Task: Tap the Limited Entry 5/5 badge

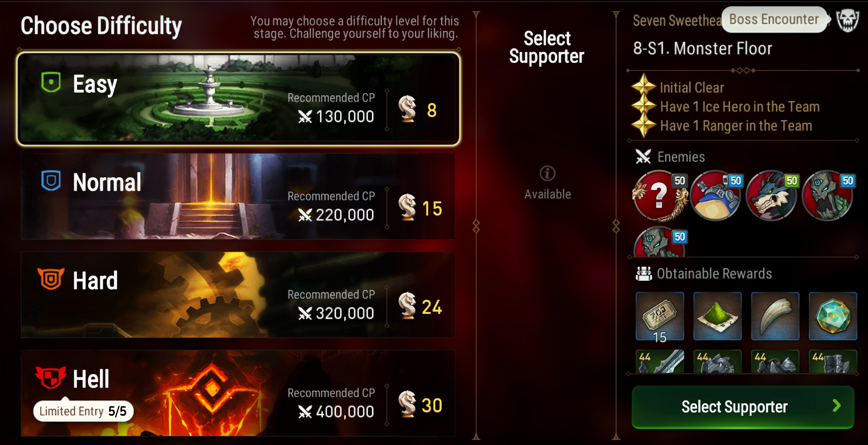Action: pos(84,411)
